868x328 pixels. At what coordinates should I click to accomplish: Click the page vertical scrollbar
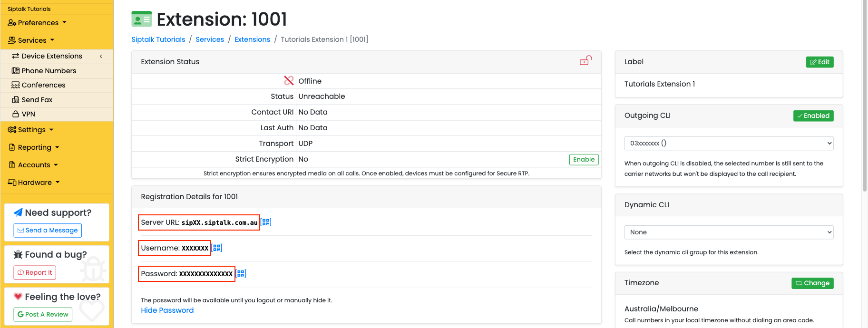point(865,95)
